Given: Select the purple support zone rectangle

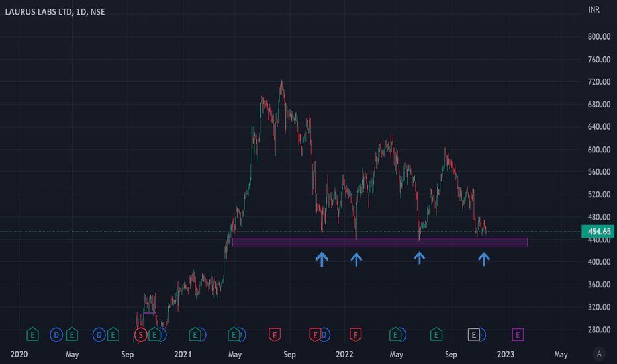Looking at the screenshot, I should pos(380,242).
